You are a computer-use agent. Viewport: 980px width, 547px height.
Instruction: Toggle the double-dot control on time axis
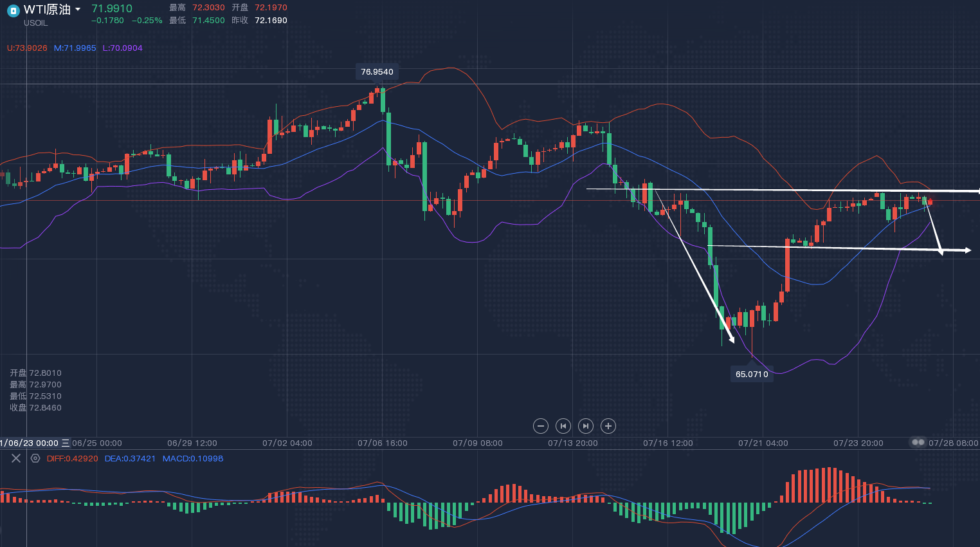pos(918,443)
